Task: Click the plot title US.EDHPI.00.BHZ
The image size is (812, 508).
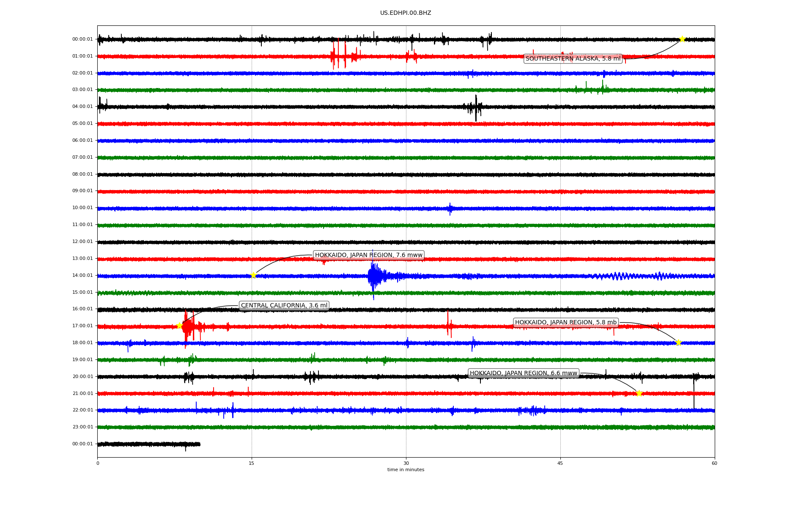Action: click(x=406, y=13)
